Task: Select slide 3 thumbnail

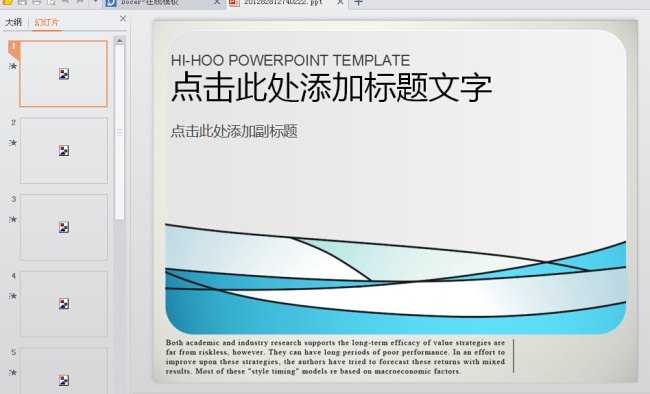Action: tap(64, 227)
